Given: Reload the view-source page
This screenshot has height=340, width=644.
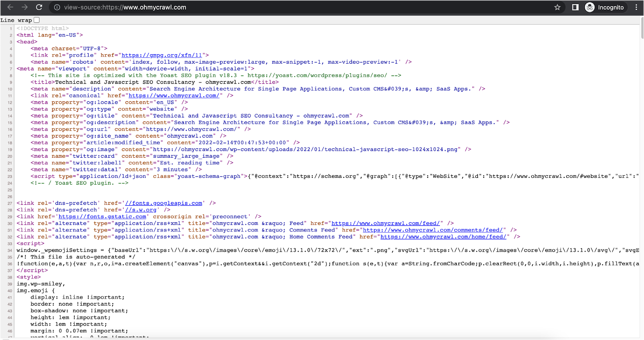Looking at the screenshot, I should click(39, 7).
